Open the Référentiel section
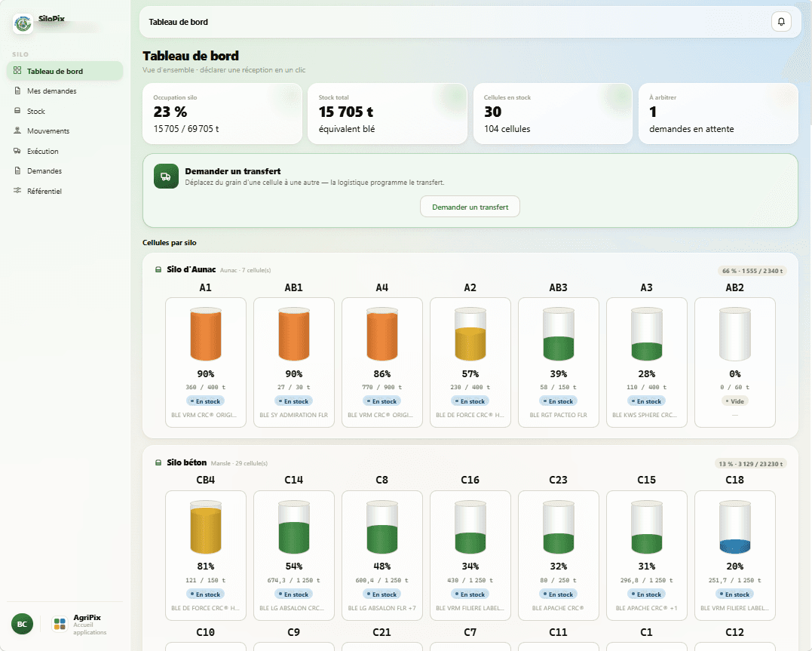 [65, 191]
